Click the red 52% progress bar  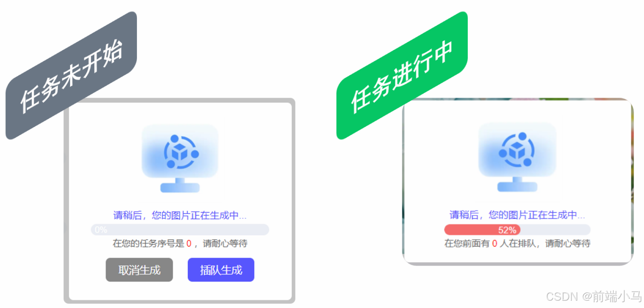(482, 230)
